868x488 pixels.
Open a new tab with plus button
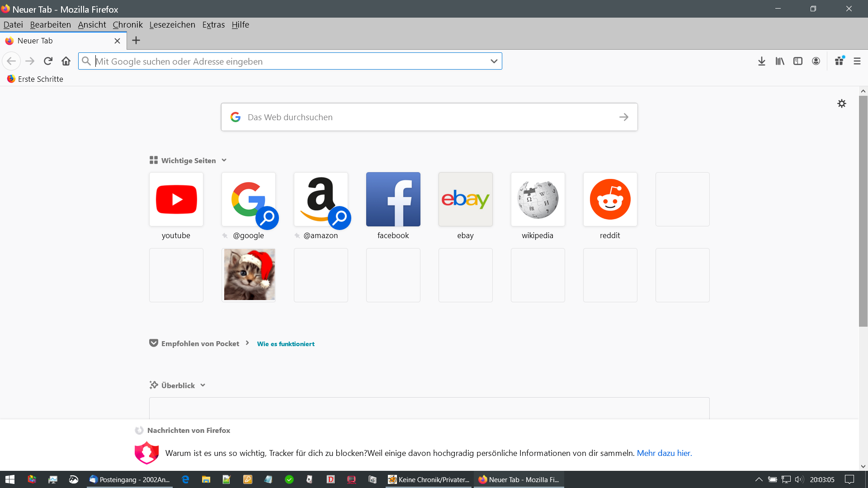pyautogui.click(x=136, y=41)
